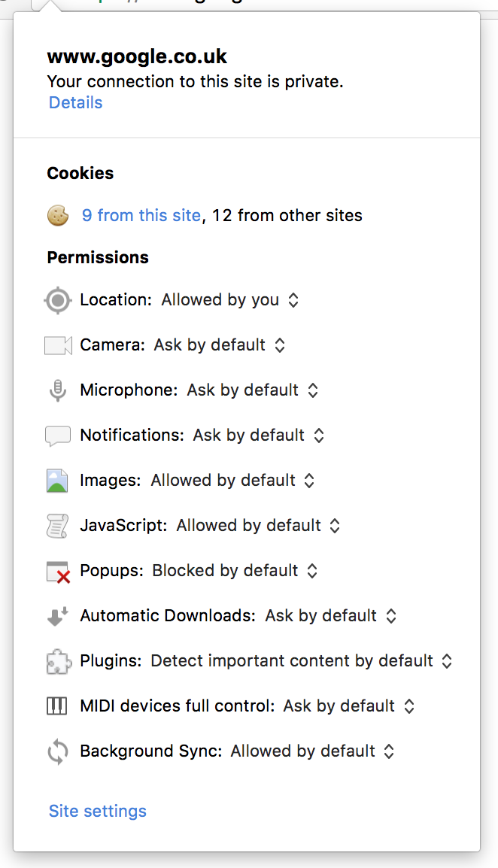Click the Automatic Downloads arrow icon
The width and height of the screenshot is (498, 868).
pyautogui.click(x=58, y=616)
